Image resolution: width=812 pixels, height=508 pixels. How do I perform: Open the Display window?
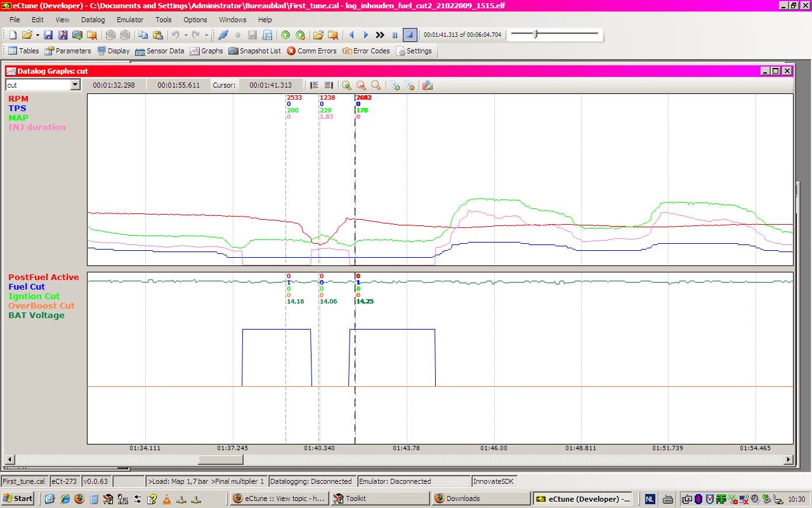pos(113,51)
